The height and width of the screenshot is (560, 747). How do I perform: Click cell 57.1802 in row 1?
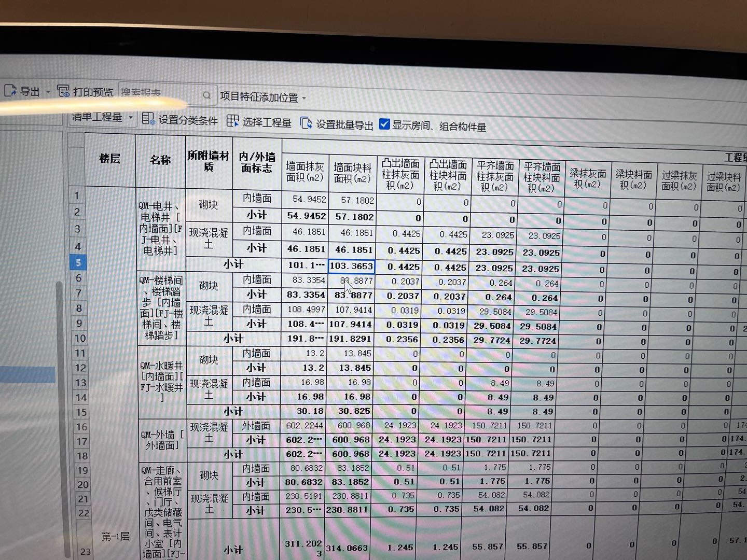pyautogui.click(x=353, y=200)
